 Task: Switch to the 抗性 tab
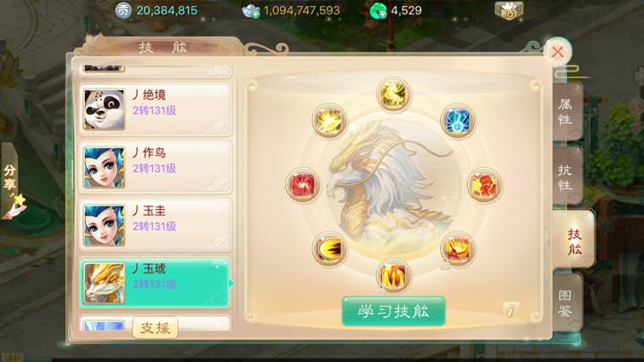pyautogui.click(x=567, y=177)
